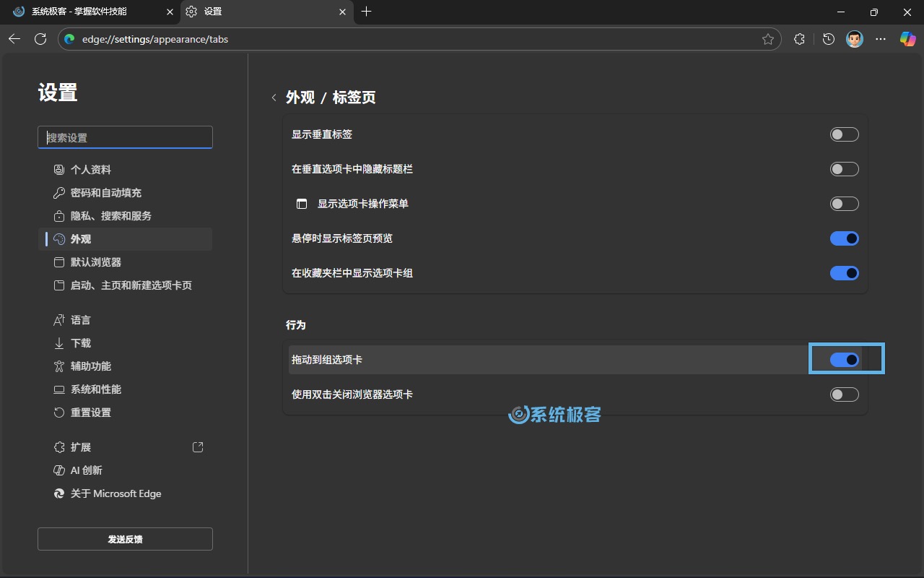Image resolution: width=924 pixels, height=578 pixels.
Task: Click the browser extensions icon in the toolbar
Action: pyautogui.click(x=799, y=39)
